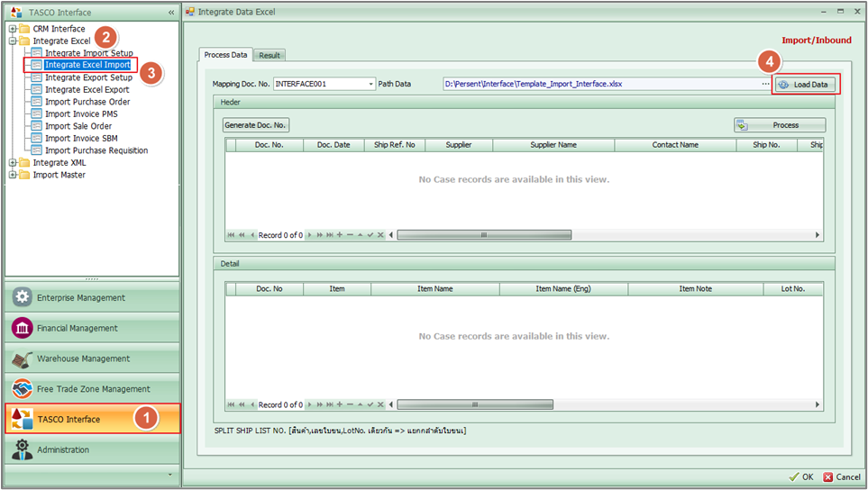Expand the Integrate XML tree node
Image resolution: width=868 pixels, height=490 pixels.
pos(13,163)
